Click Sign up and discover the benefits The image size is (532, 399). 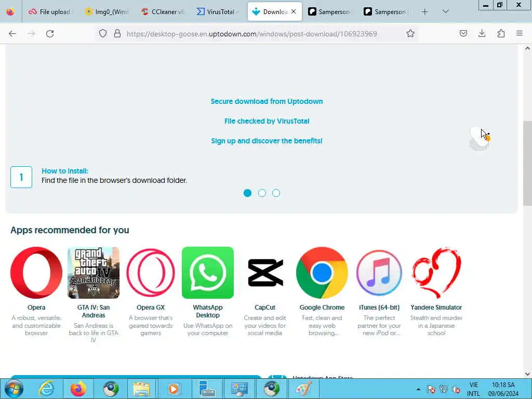click(267, 141)
